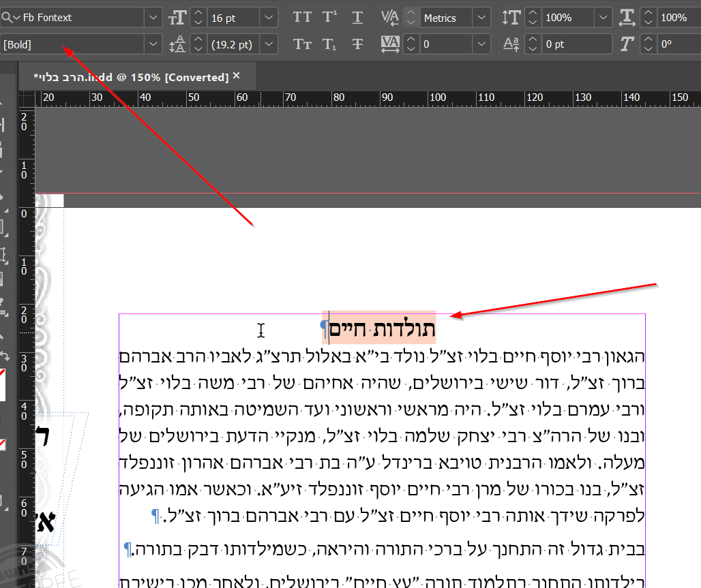The width and height of the screenshot is (701, 588).
Task: Click the horizontal scale icon
Action: [627, 18]
